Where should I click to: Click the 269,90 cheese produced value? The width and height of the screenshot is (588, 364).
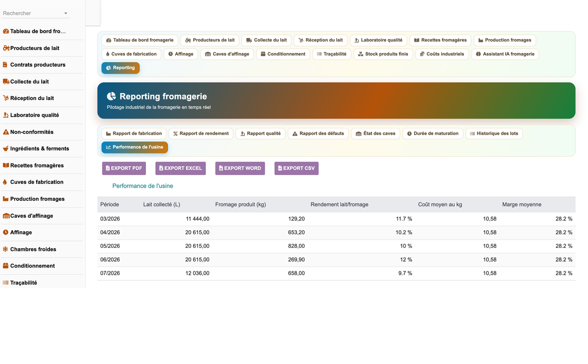(x=296, y=260)
